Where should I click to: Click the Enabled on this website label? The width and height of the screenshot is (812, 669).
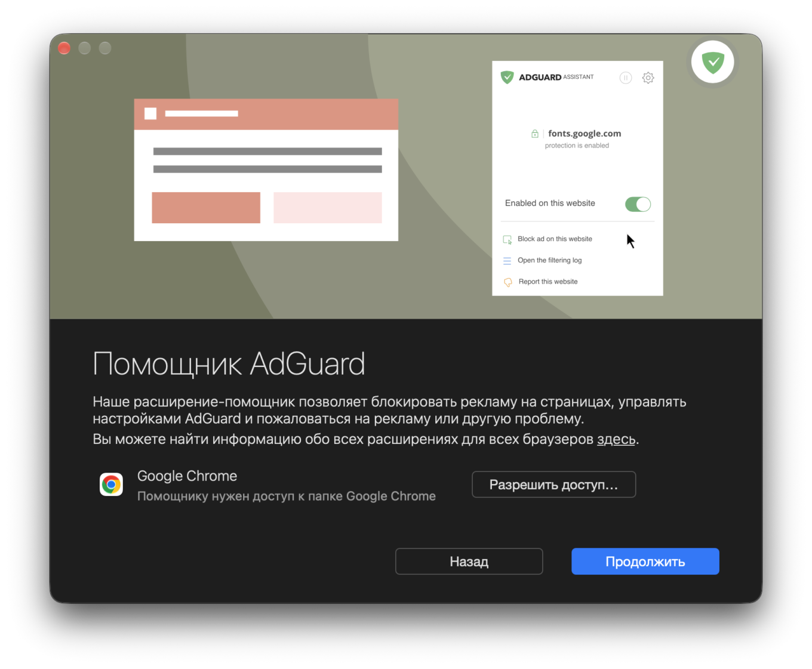(550, 204)
